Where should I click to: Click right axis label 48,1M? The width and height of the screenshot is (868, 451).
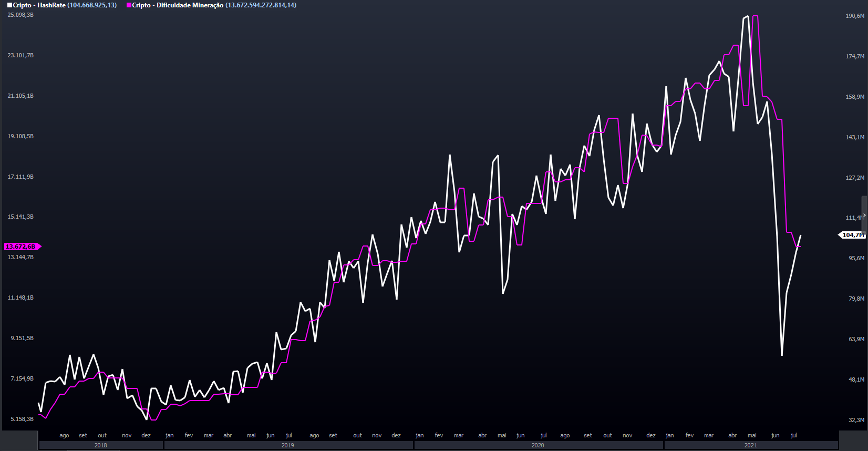coord(856,380)
